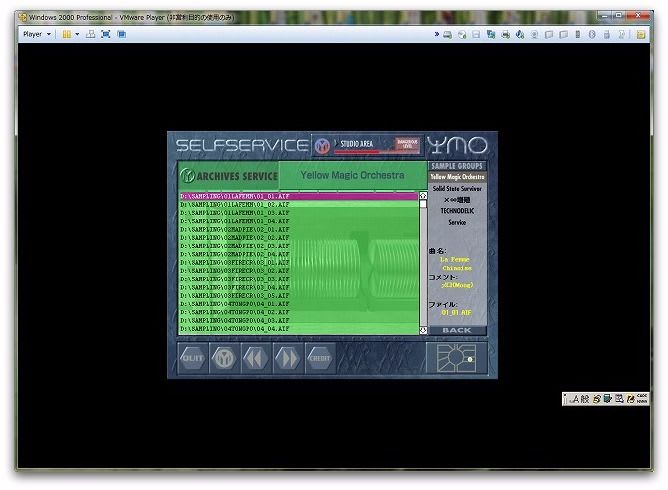Open the VMware Player menu
668x490 pixels.
click(37, 34)
